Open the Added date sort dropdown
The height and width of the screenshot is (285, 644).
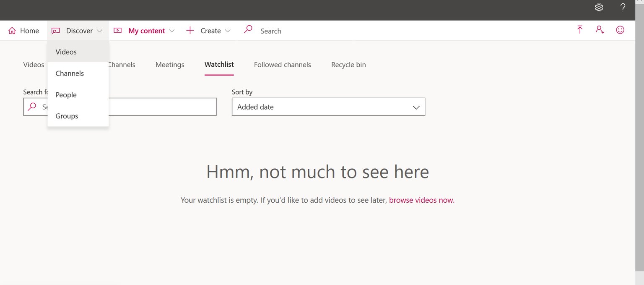coord(328,107)
